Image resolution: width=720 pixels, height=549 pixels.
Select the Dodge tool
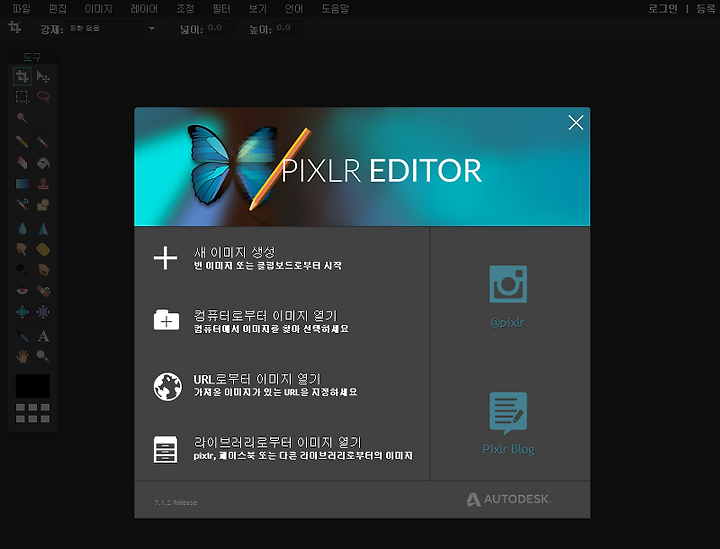22,269
